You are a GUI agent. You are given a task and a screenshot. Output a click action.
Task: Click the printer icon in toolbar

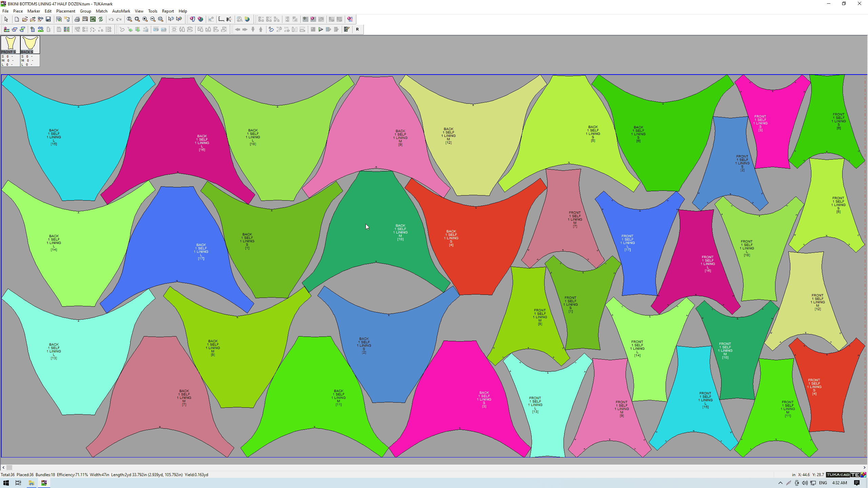77,19
